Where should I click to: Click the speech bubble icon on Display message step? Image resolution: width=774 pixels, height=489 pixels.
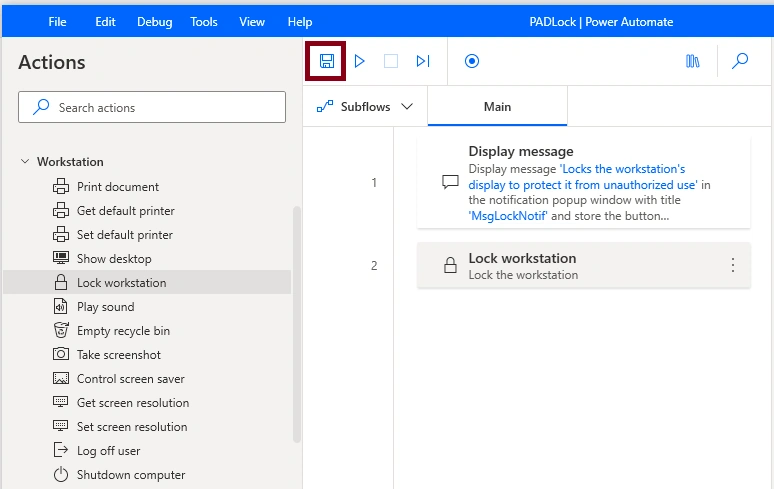tap(450, 182)
